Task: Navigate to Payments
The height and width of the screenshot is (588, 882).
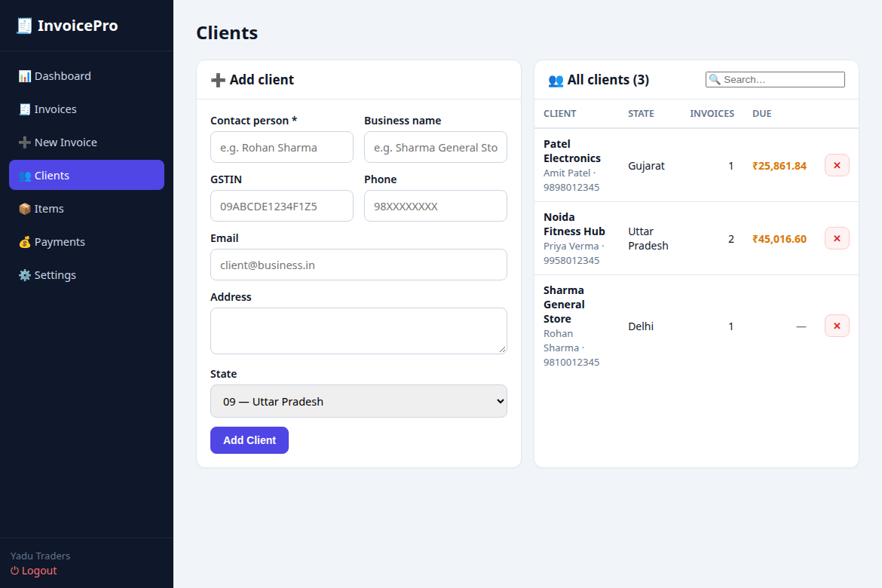Action: [87, 242]
